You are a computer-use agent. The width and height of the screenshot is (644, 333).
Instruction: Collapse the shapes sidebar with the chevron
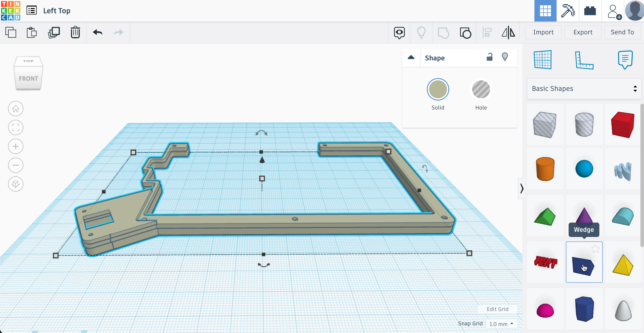(521, 188)
